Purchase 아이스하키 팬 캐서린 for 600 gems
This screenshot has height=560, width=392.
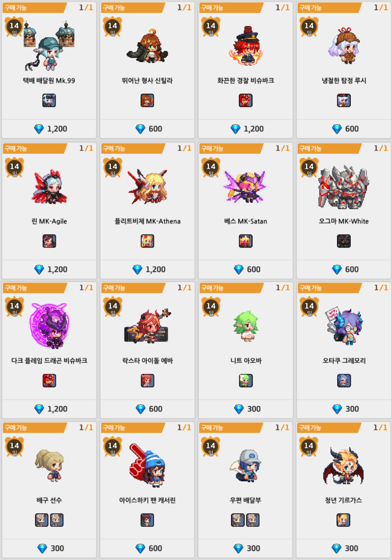click(x=148, y=548)
